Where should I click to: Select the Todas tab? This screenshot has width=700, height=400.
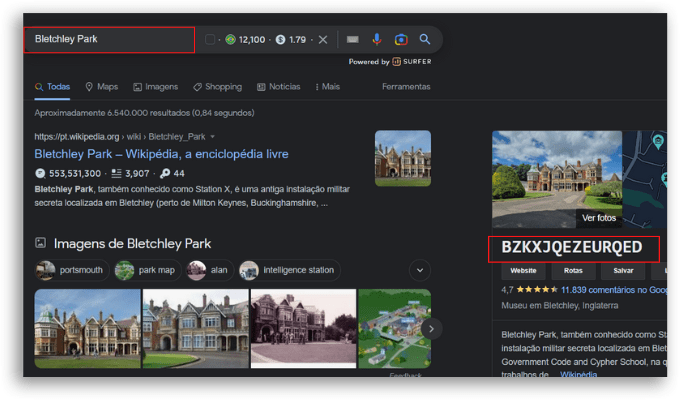53,87
